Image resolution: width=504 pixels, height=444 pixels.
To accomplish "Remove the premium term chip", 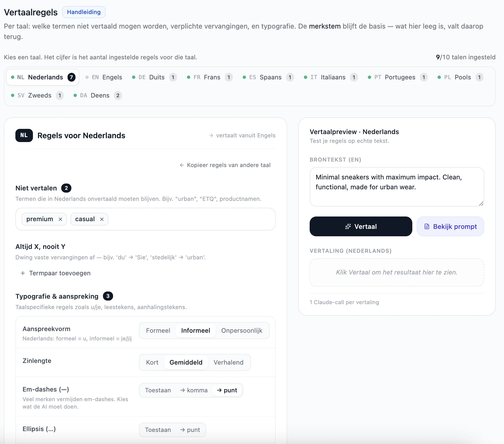I will pos(60,219).
